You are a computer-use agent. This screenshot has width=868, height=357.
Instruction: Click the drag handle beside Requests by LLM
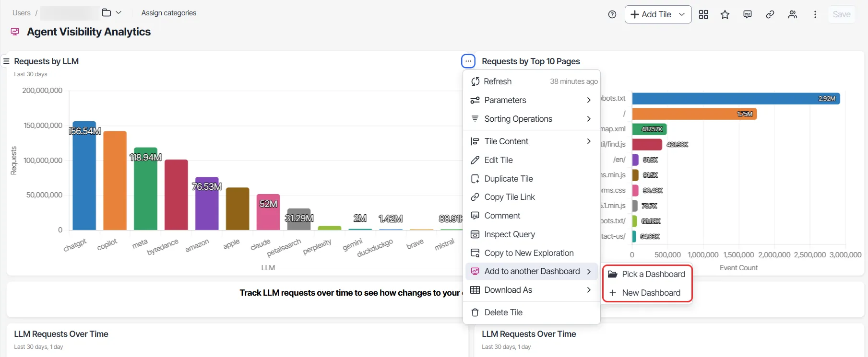coord(6,61)
